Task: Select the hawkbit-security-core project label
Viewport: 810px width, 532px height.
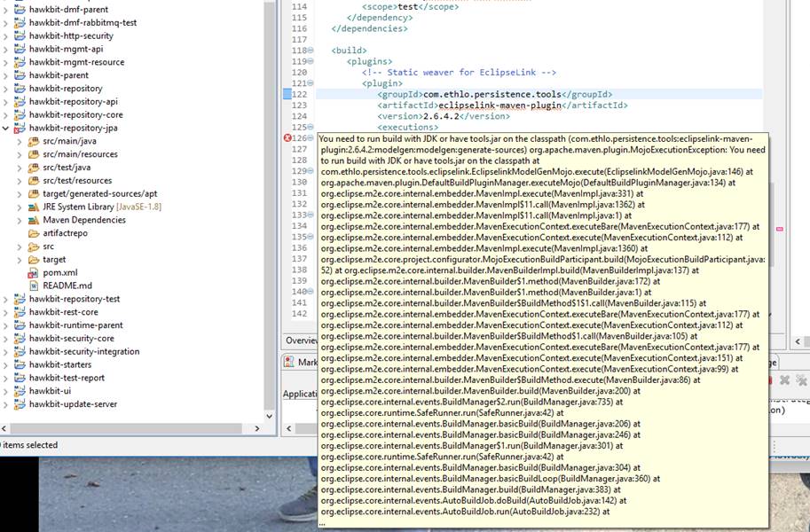Action: pyautogui.click(x=71, y=339)
